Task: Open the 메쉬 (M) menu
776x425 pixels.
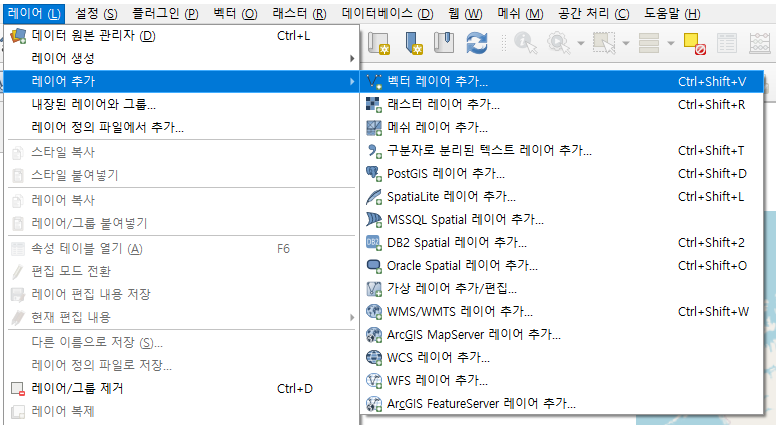Action: pyautogui.click(x=520, y=13)
